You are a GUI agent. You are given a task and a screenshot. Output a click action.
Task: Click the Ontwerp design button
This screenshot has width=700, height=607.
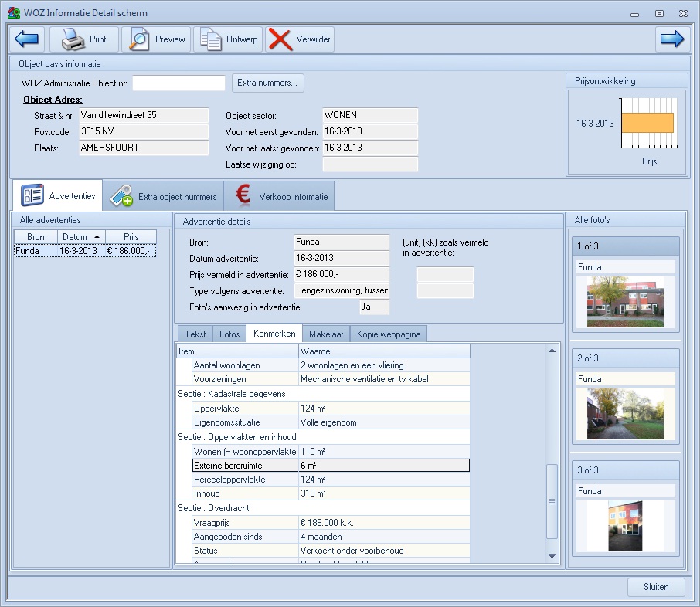228,39
